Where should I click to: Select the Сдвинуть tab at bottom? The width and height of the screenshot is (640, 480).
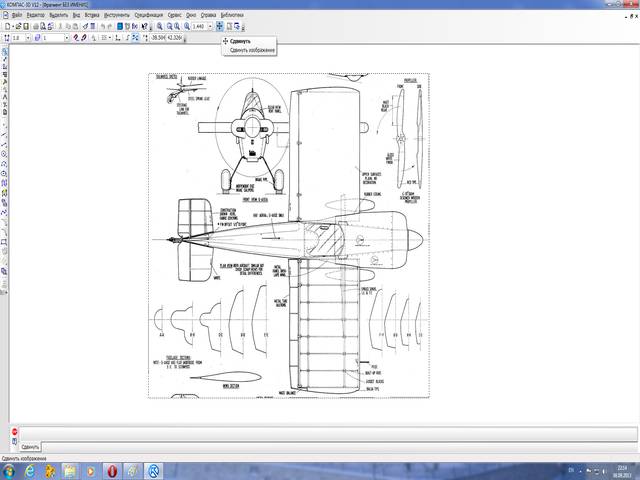tap(27, 446)
